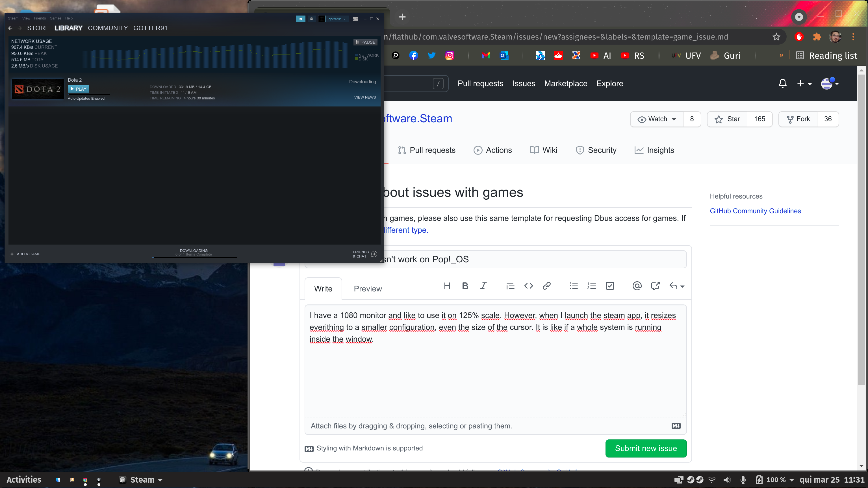The width and height of the screenshot is (868, 488).
Task: Open the Instagram bookmark in Chrome
Action: click(450, 56)
